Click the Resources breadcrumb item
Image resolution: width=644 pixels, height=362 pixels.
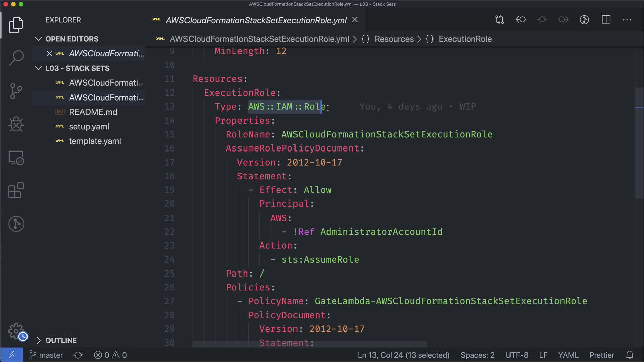point(394,39)
